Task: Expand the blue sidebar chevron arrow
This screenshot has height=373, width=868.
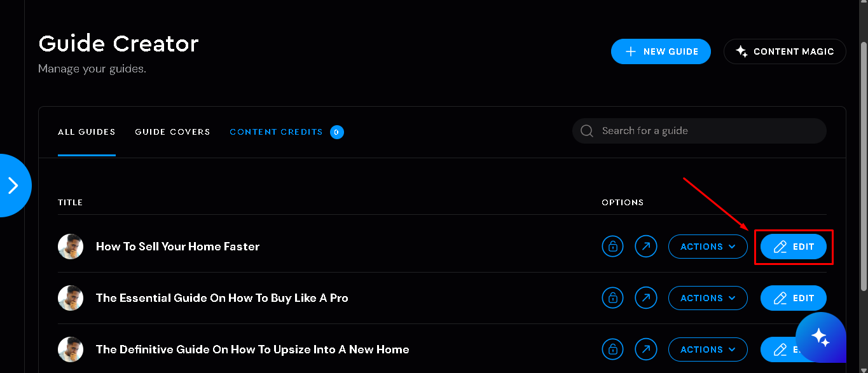Action: point(13,186)
